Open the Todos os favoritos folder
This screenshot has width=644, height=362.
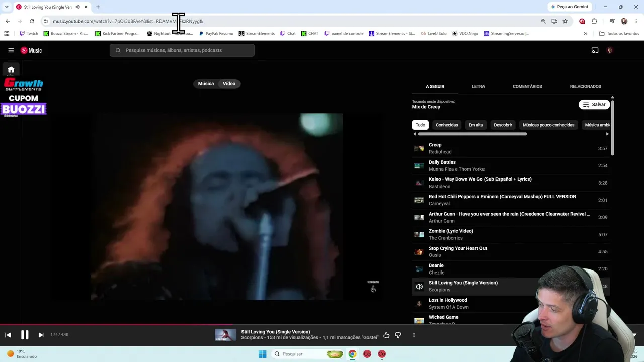click(x=619, y=34)
